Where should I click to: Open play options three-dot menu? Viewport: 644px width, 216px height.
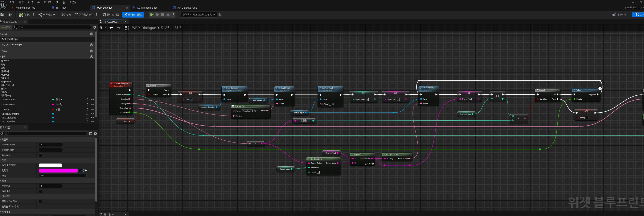(x=174, y=15)
